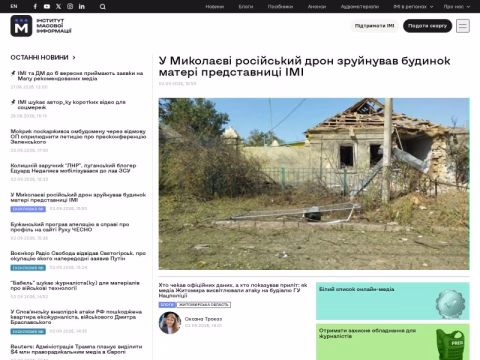This screenshot has width=480, height=360.
Task: Open Reuters news about Trump administration funding
Action: 76,349
